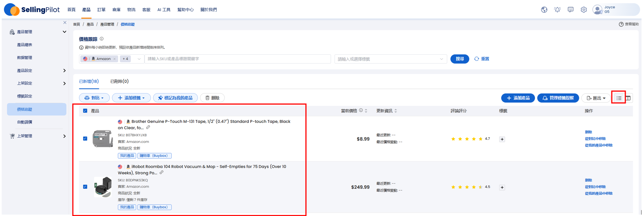Open the language globe icon
Image resolution: width=644 pixels, height=216 pixels.
click(544, 10)
